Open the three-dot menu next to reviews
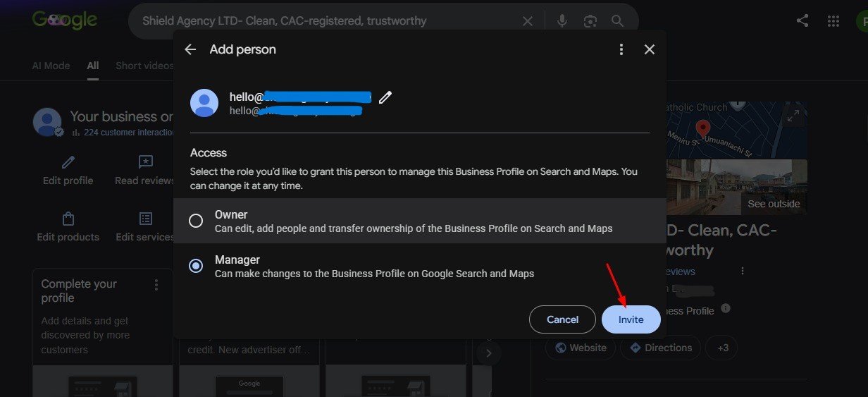The height and width of the screenshot is (397, 868). tap(742, 271)
